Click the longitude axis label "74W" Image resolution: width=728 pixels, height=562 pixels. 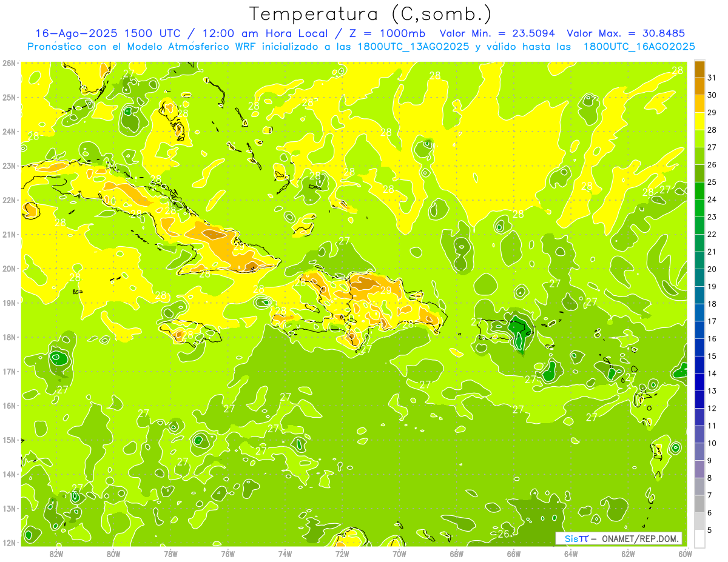(x=285, y=554)
